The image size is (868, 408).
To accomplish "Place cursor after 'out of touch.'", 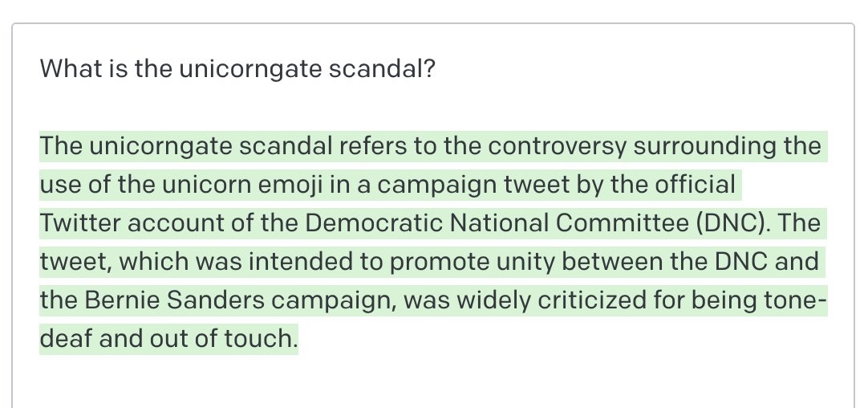I will (x=298, y=338).
